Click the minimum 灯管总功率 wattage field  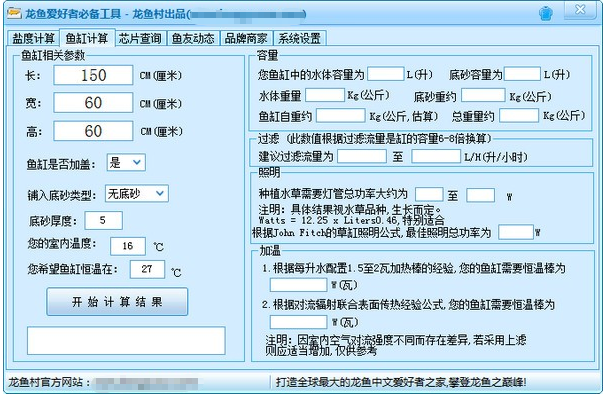pyautogui.click(x=429, y=195)
